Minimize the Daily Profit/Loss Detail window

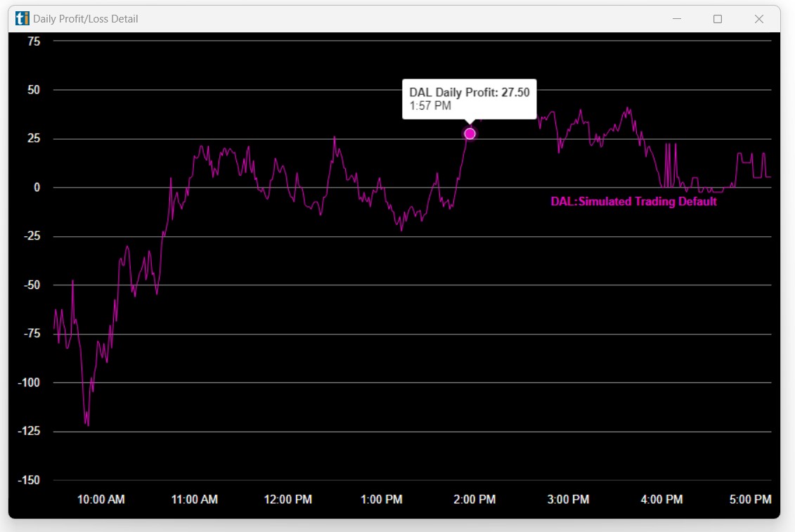click(x=676, y=19)
